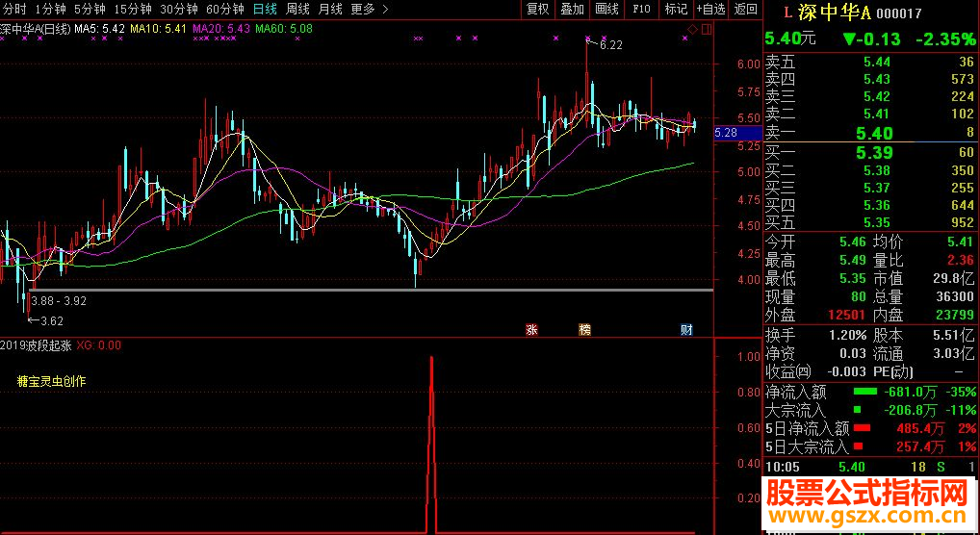Select the 15分钟 chart period
980x535 pixels.
133,9
